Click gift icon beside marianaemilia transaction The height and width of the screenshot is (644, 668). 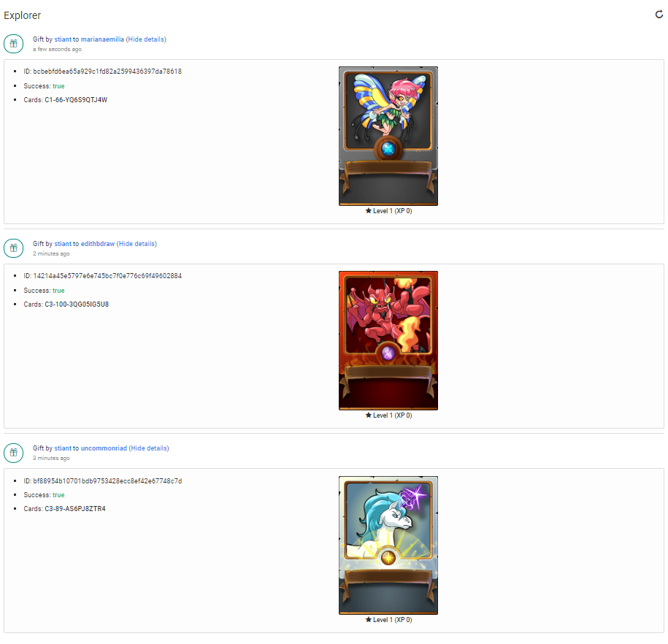tap(14, 44)
